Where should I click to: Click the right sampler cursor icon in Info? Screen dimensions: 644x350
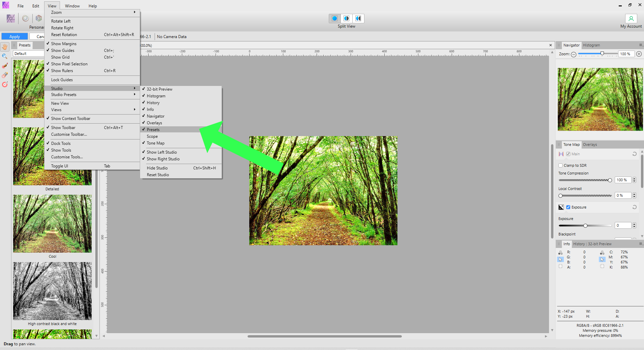(602, 259)
